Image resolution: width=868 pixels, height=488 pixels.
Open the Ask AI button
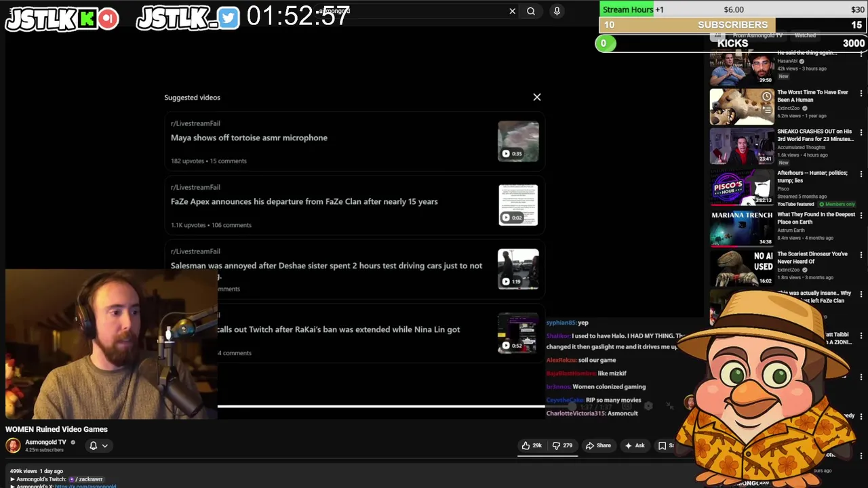point(635,445)
